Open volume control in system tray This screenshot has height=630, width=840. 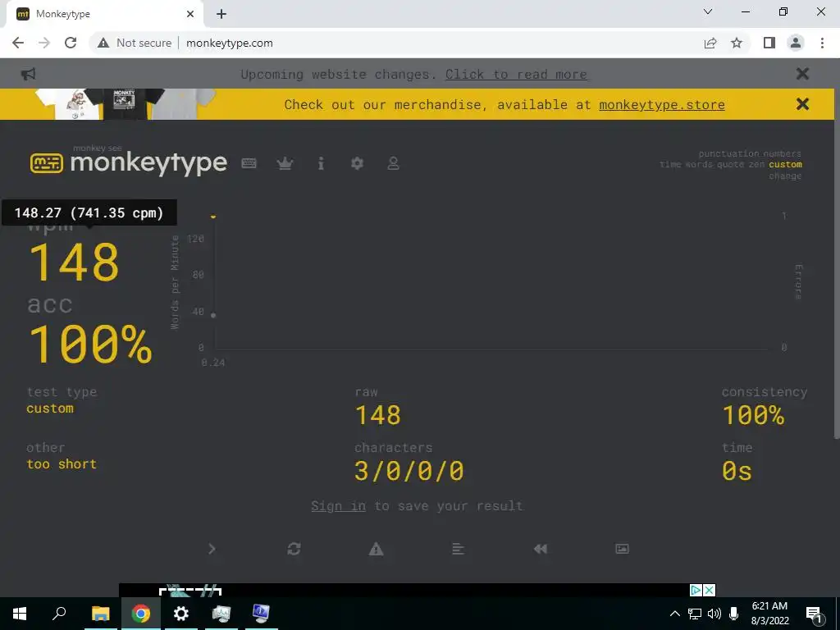[x=714, y=614]
